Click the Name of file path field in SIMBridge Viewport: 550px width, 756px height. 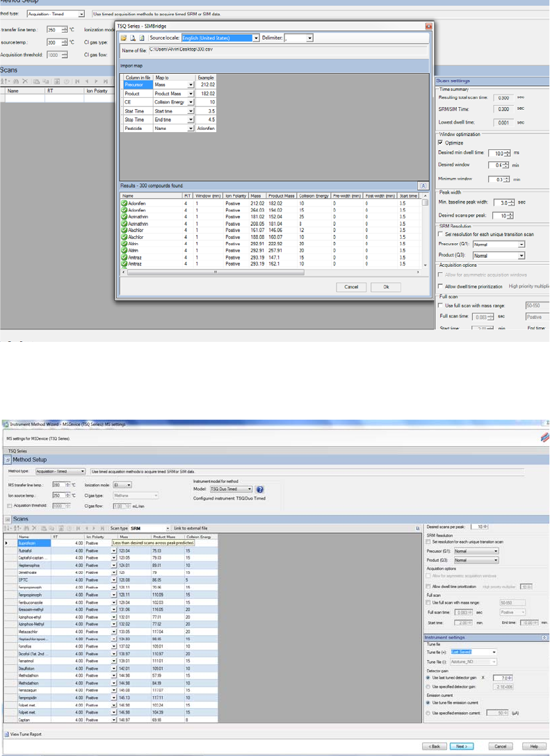click(288, 50)
